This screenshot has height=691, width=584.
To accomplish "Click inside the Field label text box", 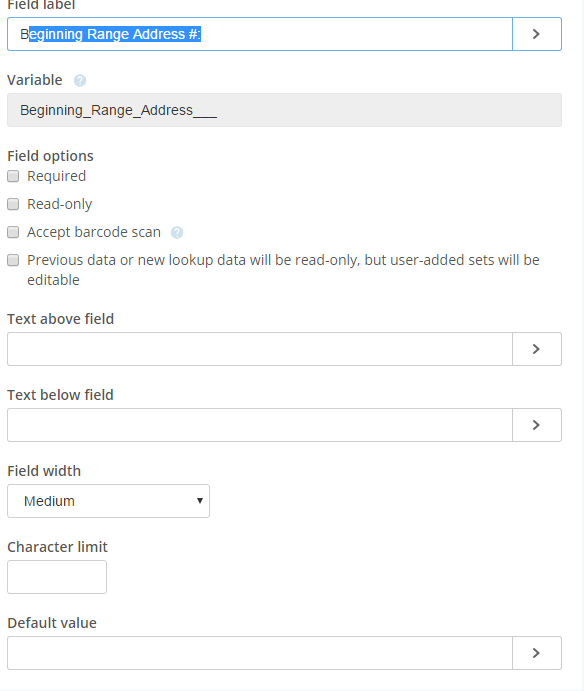I will (260, 34).
